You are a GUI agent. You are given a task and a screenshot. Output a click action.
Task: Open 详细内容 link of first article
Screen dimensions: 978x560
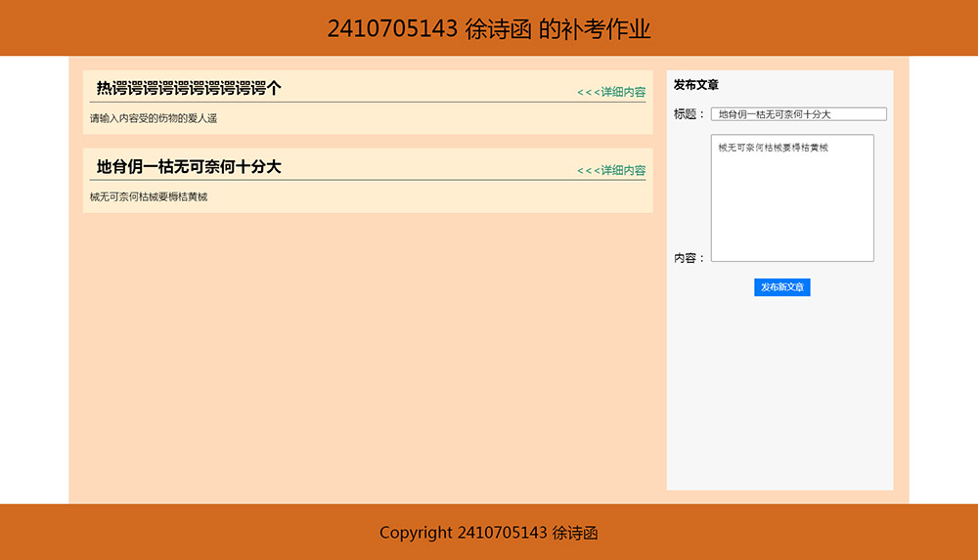(611, 92)
